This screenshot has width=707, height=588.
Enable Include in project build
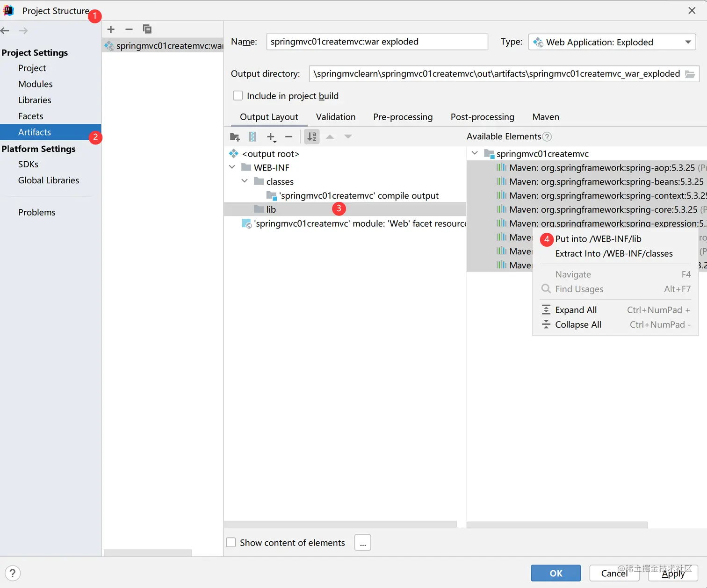click(238, 96)
